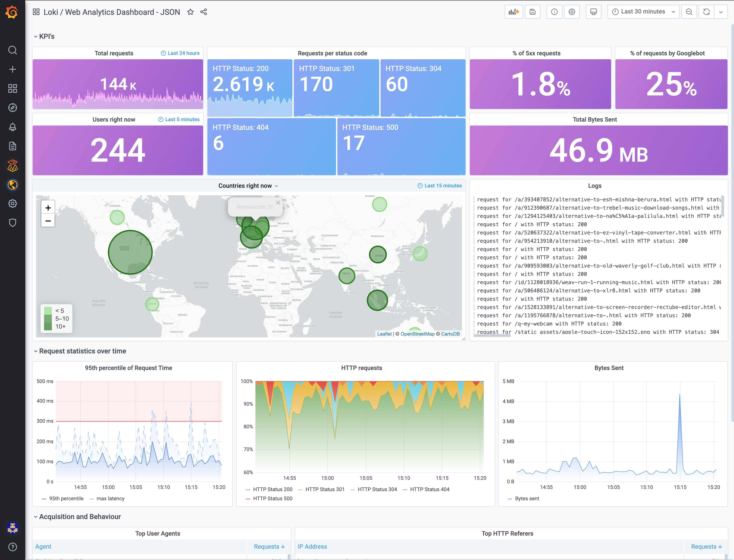Open the Last 30 minutes time picker
This screenshot has height=560, width=734.
[x=643, y=12]
